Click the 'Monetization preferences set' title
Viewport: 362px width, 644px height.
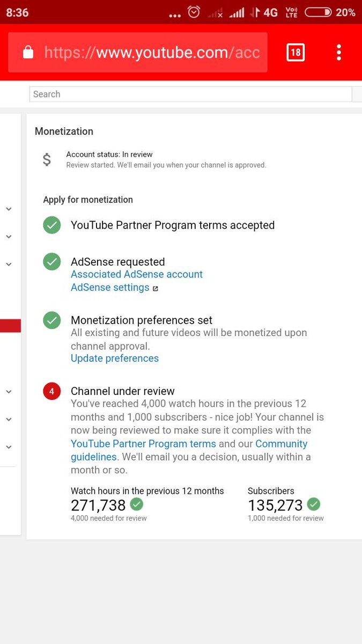[142, 320]
